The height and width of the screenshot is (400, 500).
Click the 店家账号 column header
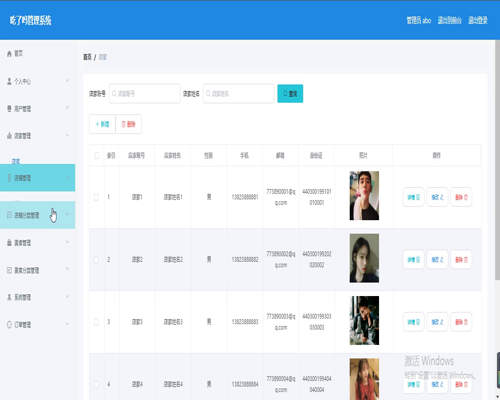click(x=136, y=155)
